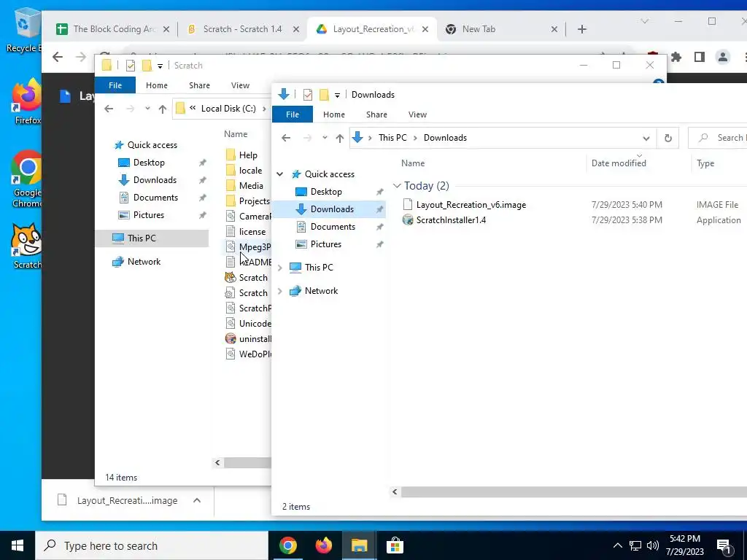Go up one level in Scratch window
This screenshot has width=747, height=560.
(163, 109)
